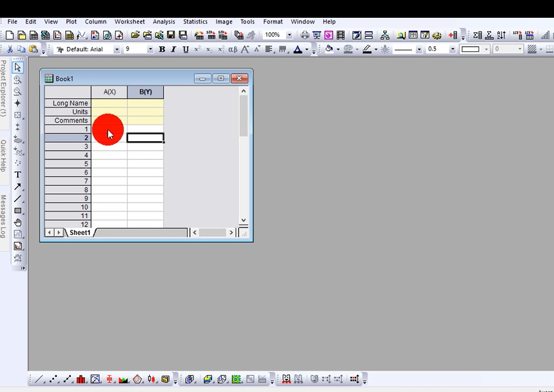This screenshot has height=392, width=554.
Task: Switch to the Sheet1 tab
Action: (x=80, y=233)
